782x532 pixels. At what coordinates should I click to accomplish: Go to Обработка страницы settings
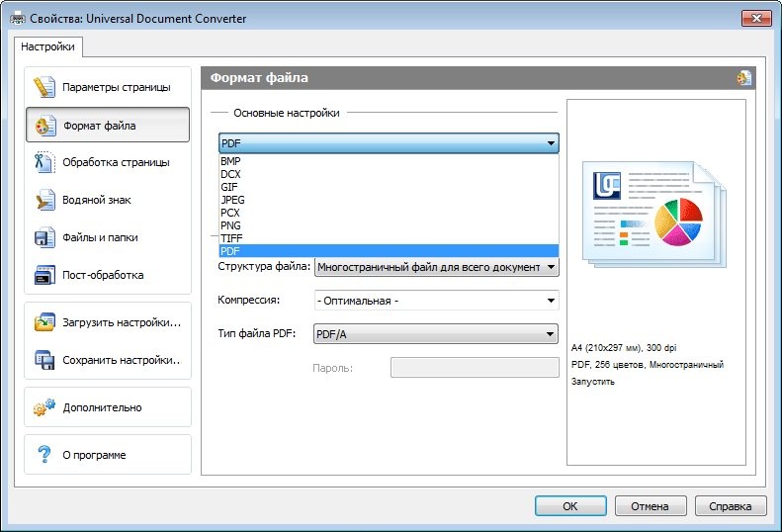coord(108,162)
